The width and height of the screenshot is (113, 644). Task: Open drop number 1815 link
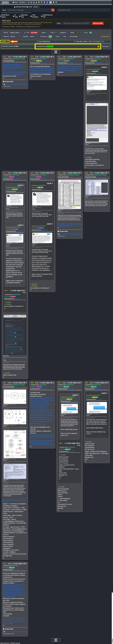tap(4, 57)
